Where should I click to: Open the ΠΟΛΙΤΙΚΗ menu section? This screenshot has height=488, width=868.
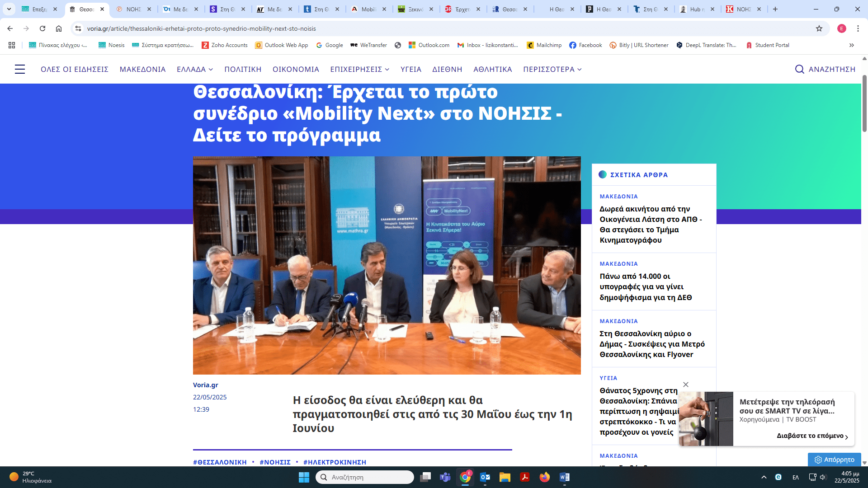click(x=243, y=69)
